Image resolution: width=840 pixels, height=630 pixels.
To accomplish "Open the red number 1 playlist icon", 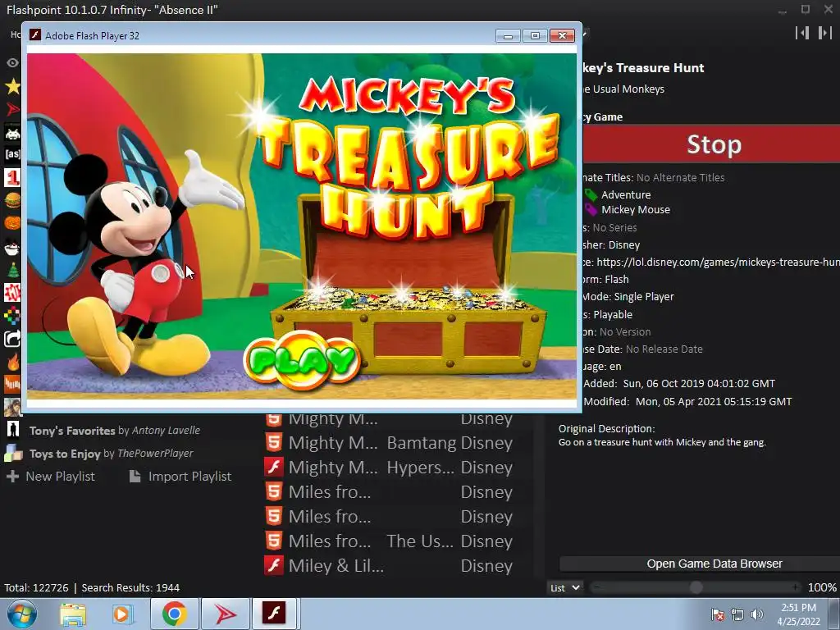I will pyautogui.click(x=12, y=177).
